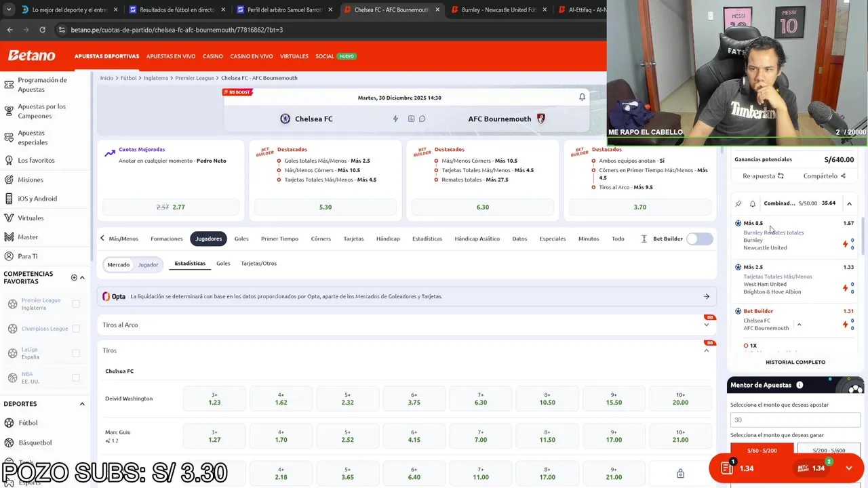Open Misiones in sidebar
Screen dimensions: 868x488
pyautogui.click(x=30, y=180)
